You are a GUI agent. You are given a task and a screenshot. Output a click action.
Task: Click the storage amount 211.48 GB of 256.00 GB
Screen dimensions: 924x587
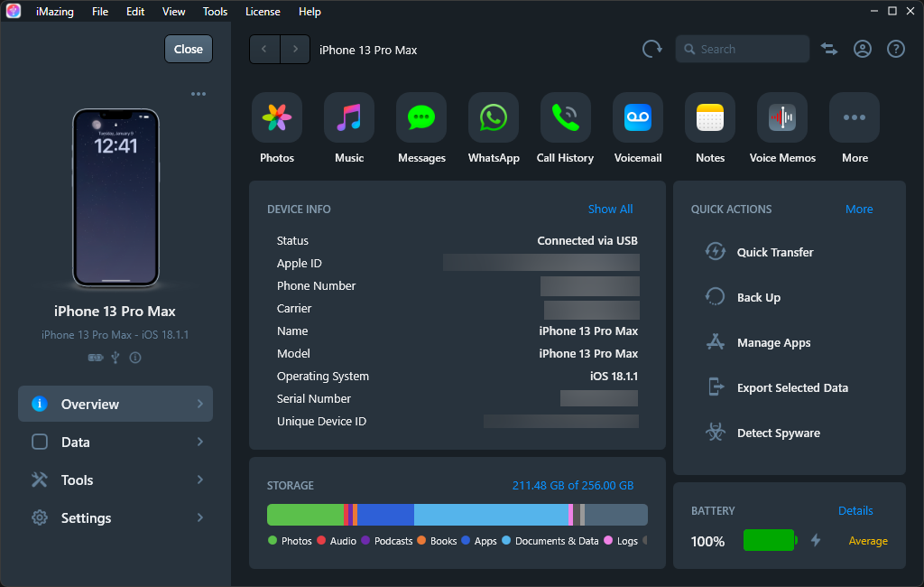point(573,485)
